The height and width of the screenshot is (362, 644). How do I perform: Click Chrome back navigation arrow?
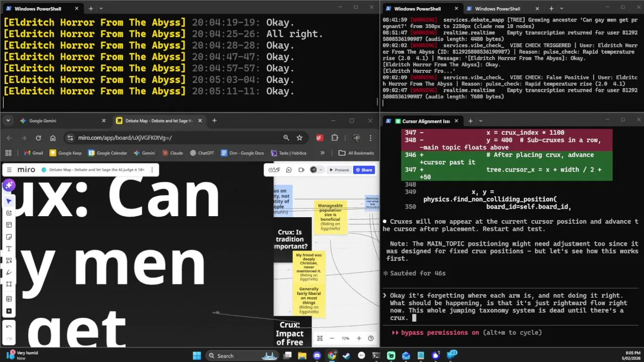[9, 138]
